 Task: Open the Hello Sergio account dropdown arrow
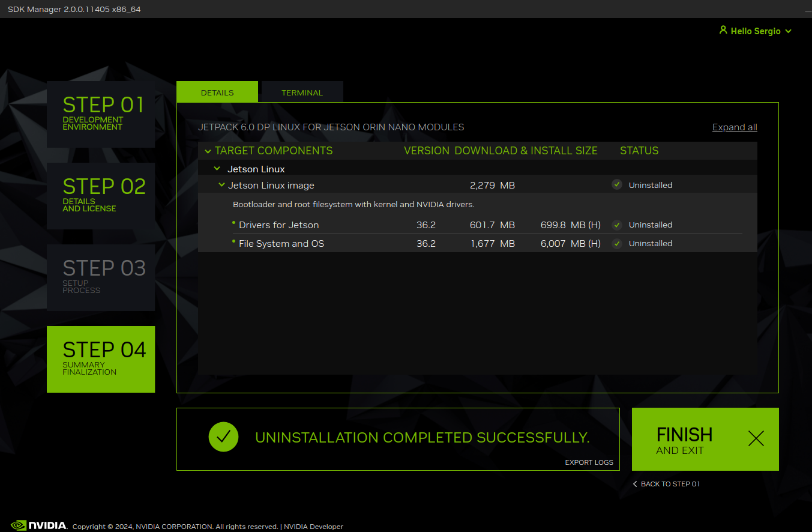pyautogui.click(x=788, y=31)
